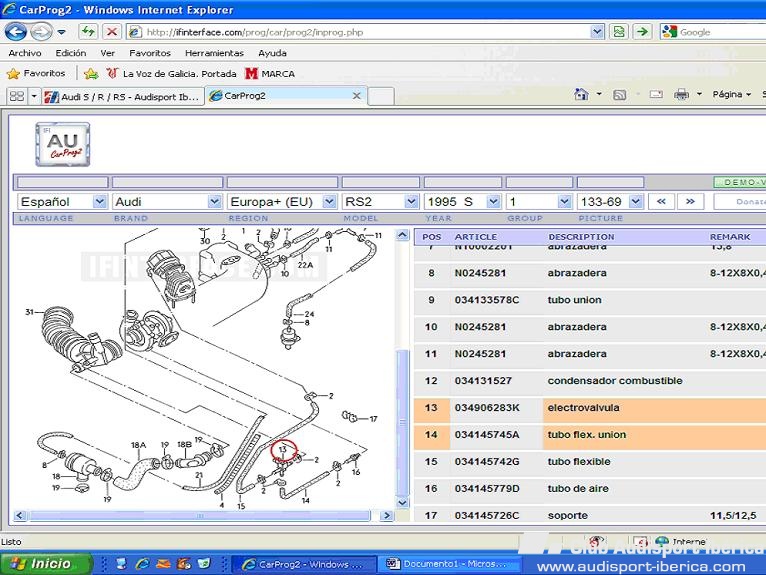Select article 034145779D tubo de aire
This screenshot has width=766, height=575.
590,489
